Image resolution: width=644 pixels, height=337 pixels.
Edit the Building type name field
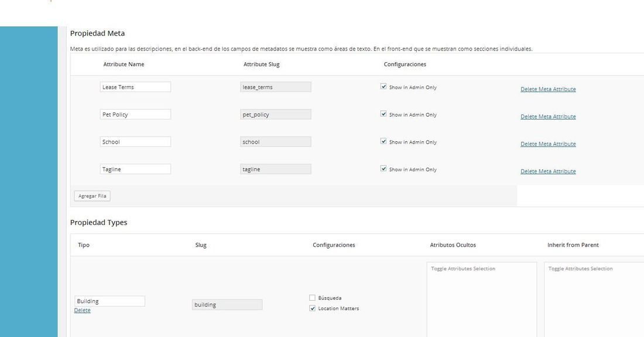click(109, 301)
